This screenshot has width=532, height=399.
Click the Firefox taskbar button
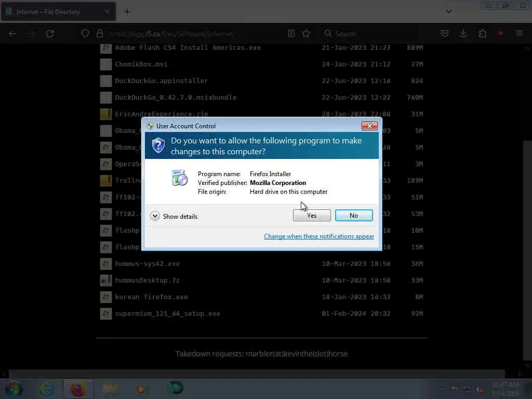coord(78,389)
